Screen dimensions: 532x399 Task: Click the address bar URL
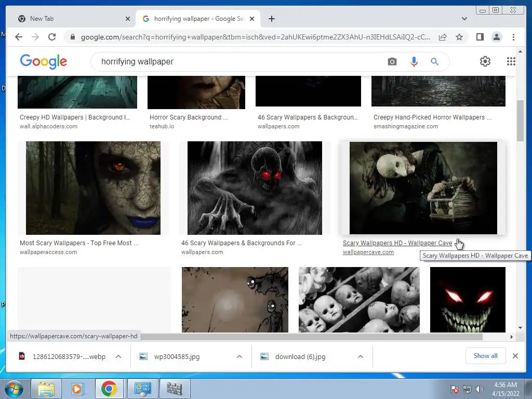pyautogui.click(x=255, y=37)
